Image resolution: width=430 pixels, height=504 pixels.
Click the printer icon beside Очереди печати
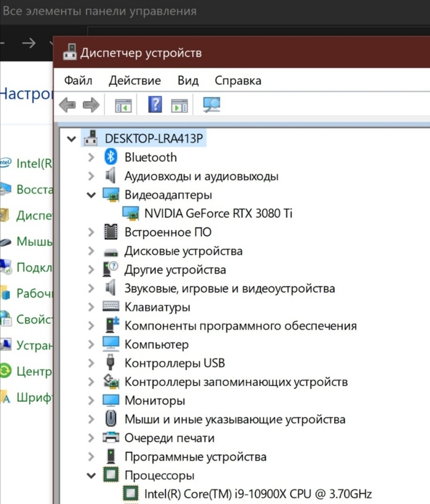point(111,438)
